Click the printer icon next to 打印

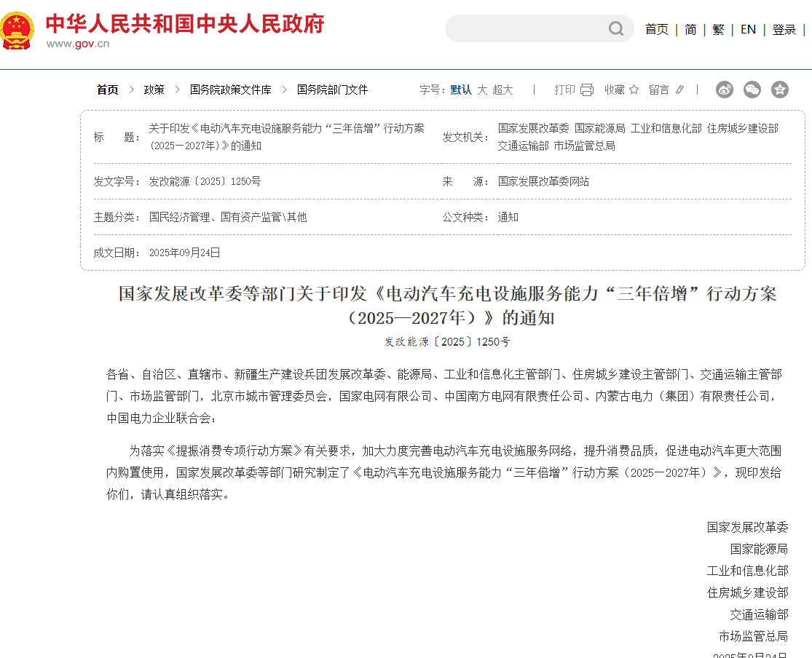coord(587,90)
